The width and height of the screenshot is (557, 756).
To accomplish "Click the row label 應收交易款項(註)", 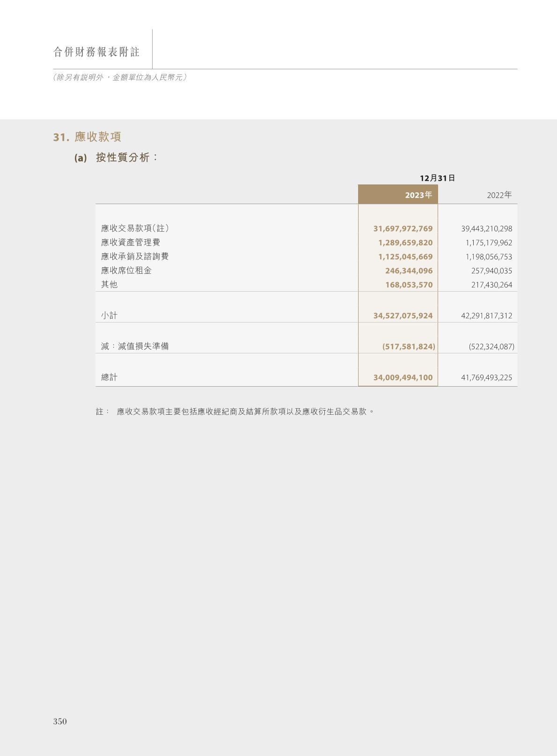I will [135, 228].
